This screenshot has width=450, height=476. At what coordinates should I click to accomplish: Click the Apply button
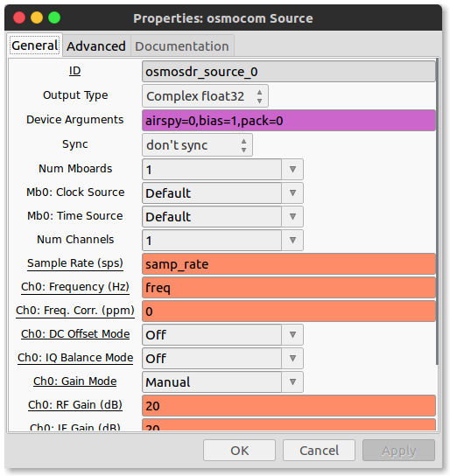398,451
